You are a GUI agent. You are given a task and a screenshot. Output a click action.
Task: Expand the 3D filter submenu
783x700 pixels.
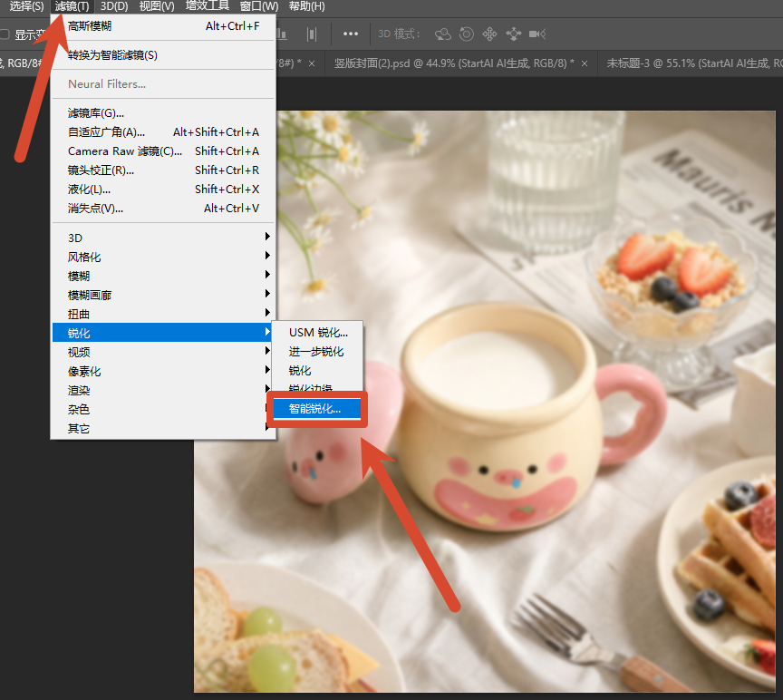163,238
